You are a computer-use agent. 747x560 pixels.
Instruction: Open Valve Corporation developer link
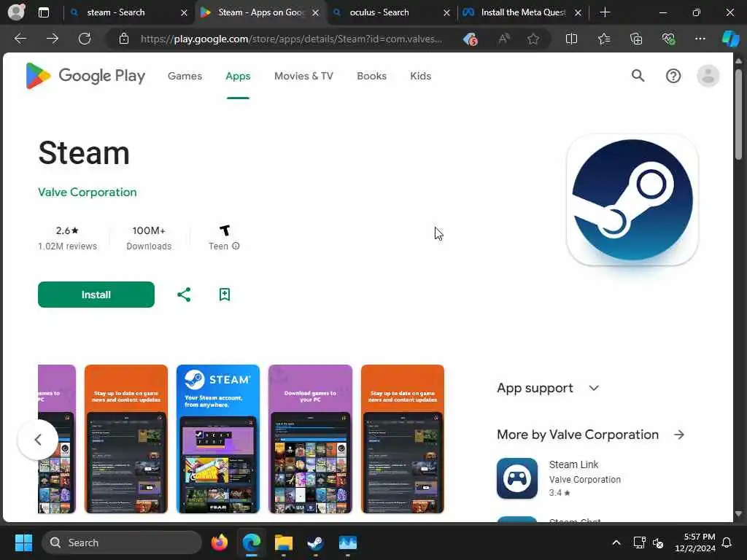point(88,192)
